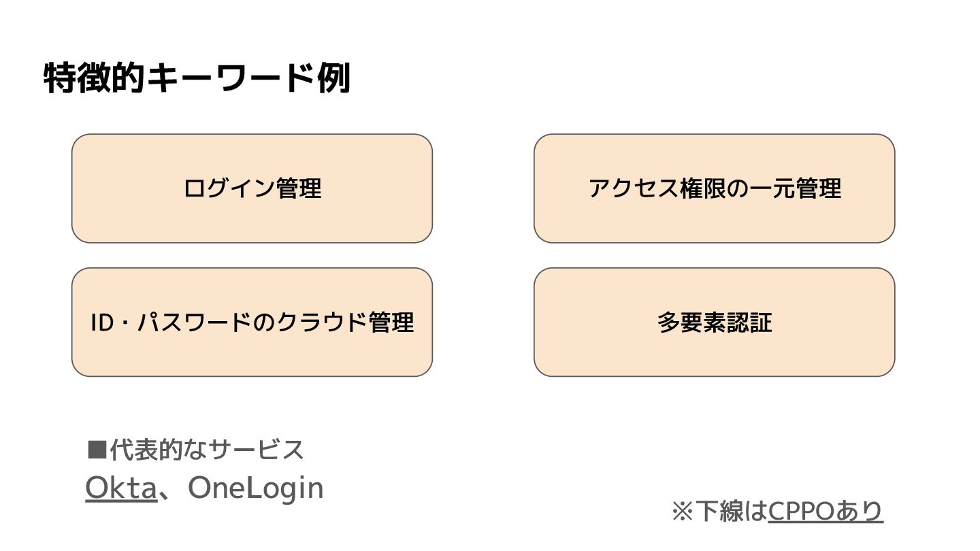Select the 代表的なサービス heading text
980x551 pixels.
tap(206, 450)
